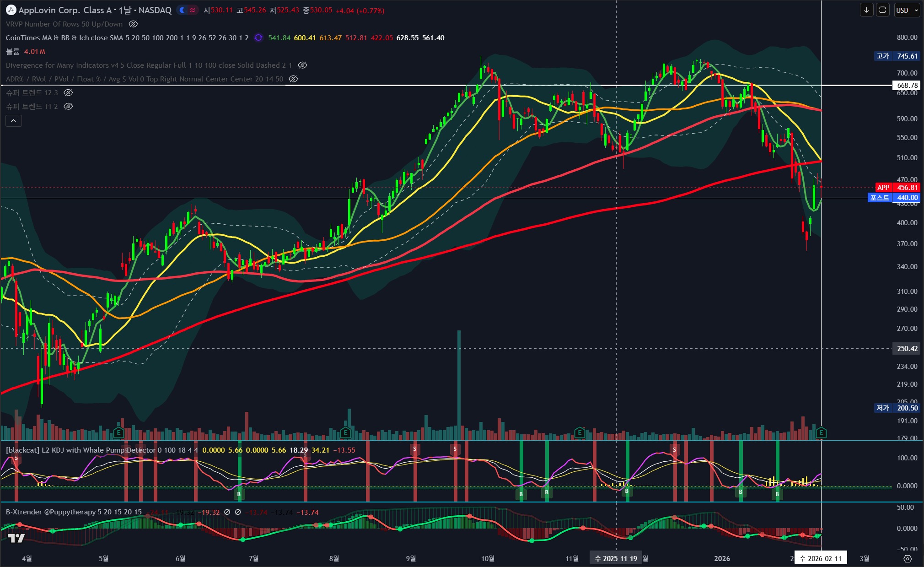Toggle visibility of Divergence for Many Indicators
The width and height of the screenshot is (924, 567).
(x=302, y=65)
